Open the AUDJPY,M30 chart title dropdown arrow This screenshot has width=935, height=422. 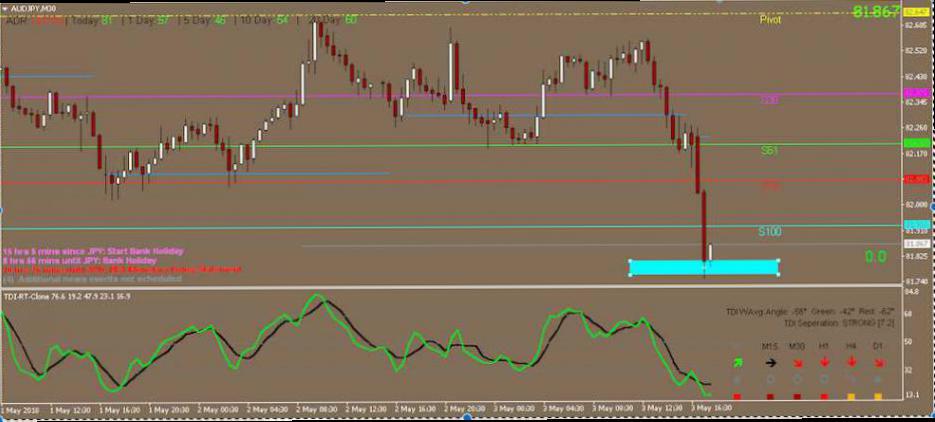tap(6, 8)
